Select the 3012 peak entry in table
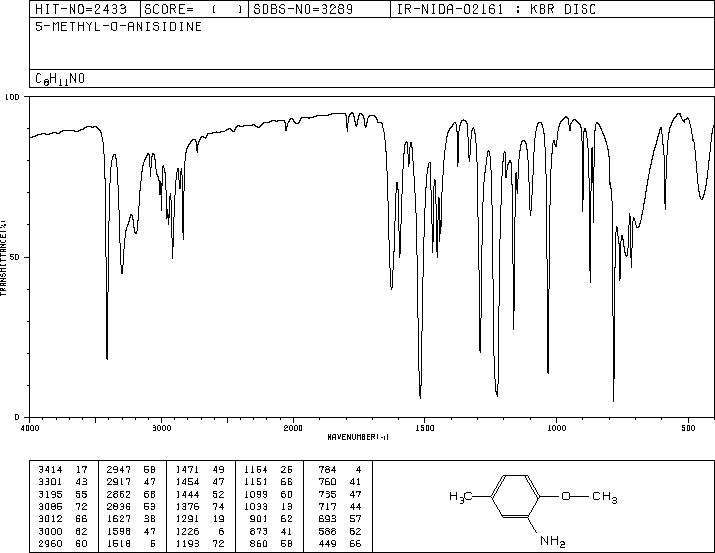This screenshot has height=553, width=715. click(63, 519)
